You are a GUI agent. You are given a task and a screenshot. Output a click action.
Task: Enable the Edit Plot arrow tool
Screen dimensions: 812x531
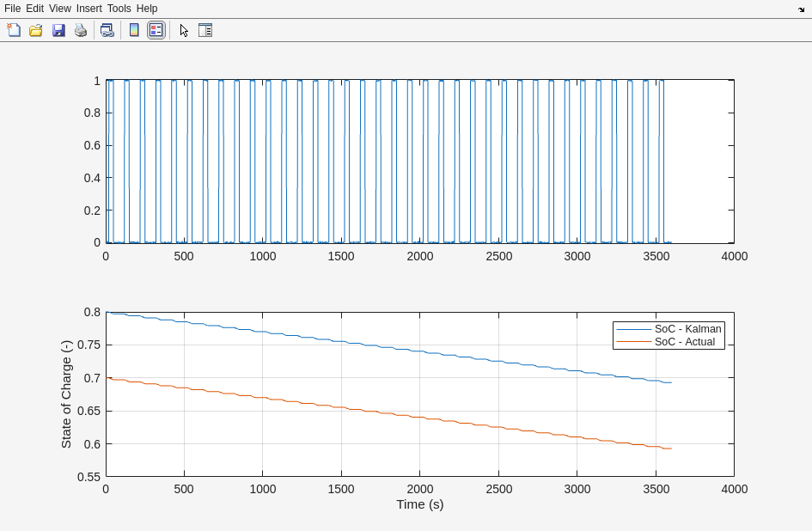tap(184, 30)
